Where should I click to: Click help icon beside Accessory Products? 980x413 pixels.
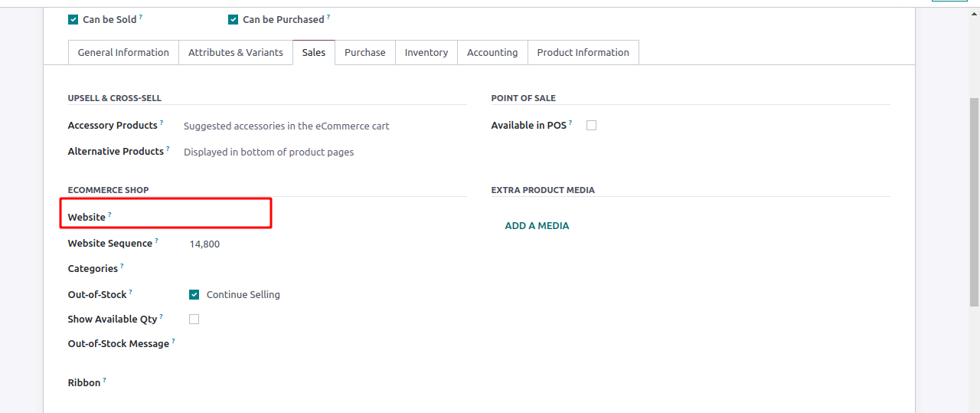[x=162, y=123]
